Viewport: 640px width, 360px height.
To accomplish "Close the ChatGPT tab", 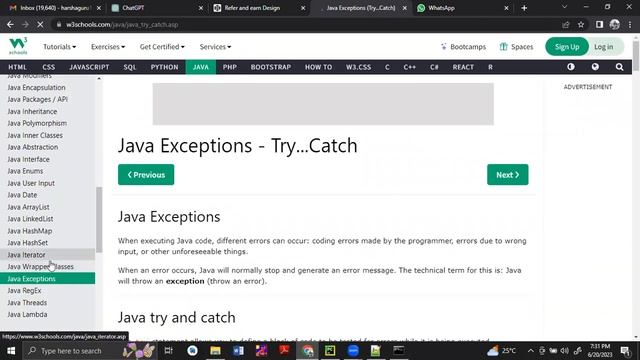I will pos(201,8).
